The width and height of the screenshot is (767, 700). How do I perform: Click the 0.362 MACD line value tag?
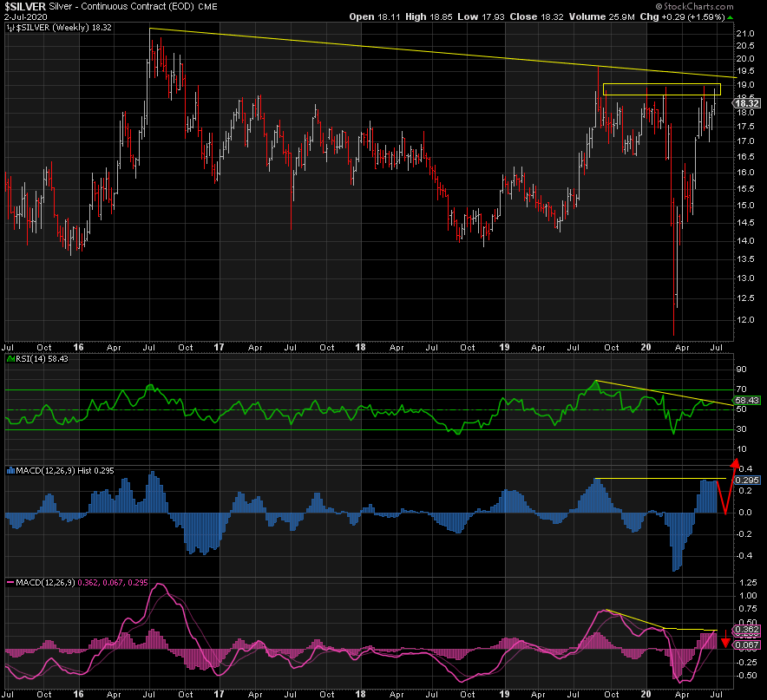pos(749,631)
